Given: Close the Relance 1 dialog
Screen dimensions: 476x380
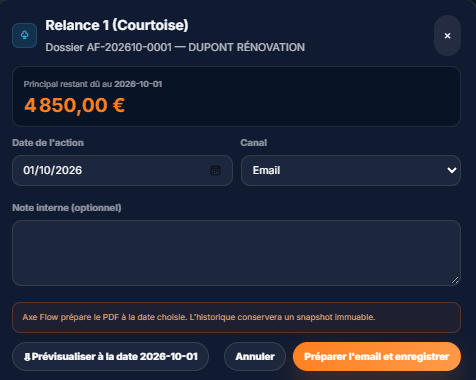Looking at the screenshot, I should coord(447,36).
